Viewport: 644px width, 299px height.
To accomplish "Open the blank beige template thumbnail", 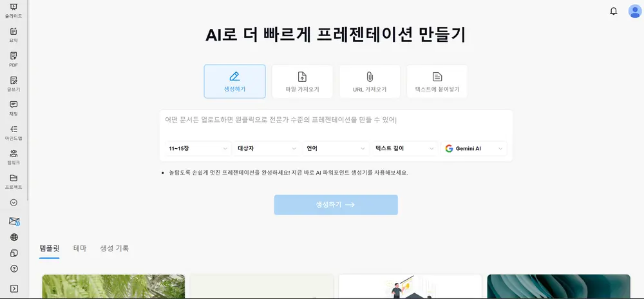I will pyautogui.click(x=261, y=287).
